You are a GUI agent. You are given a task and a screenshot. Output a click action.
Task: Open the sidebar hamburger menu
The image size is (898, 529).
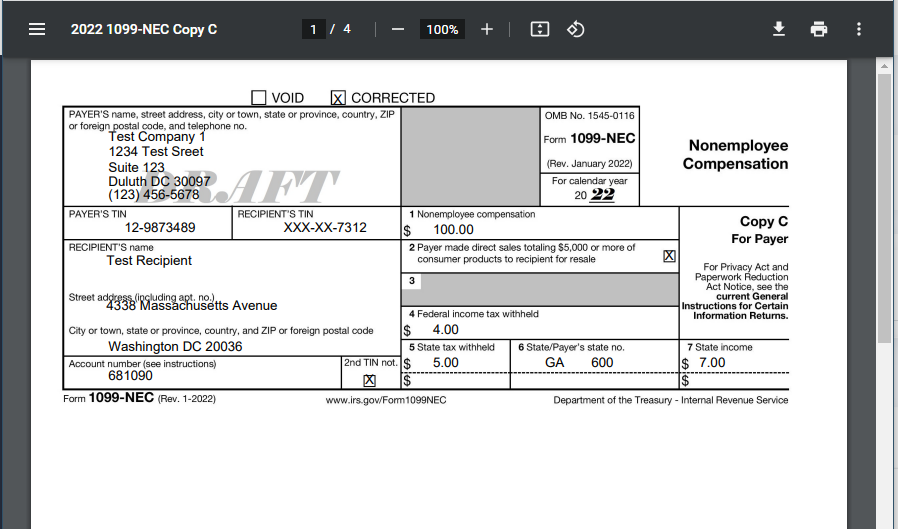pyautogui.click(x=37, y=29)
